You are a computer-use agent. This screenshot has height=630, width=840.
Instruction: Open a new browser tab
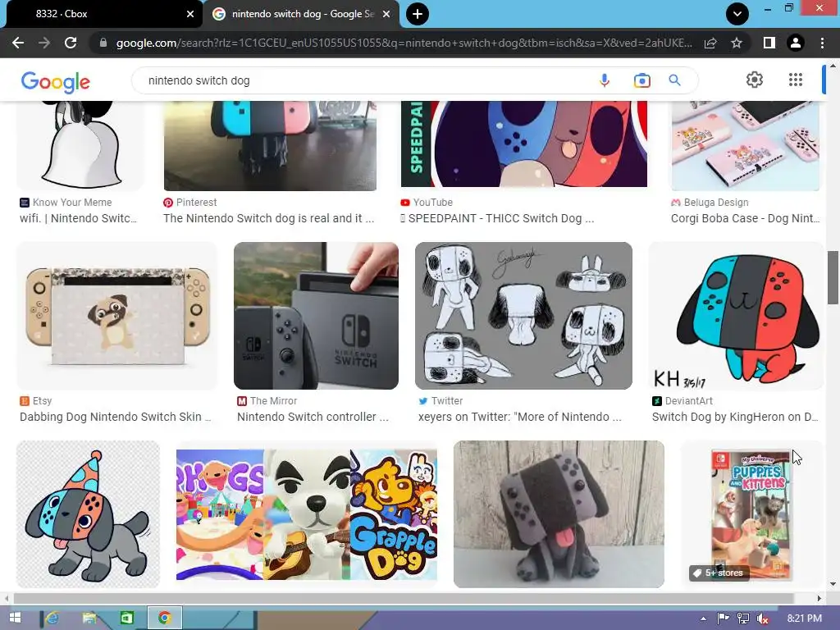418,14
